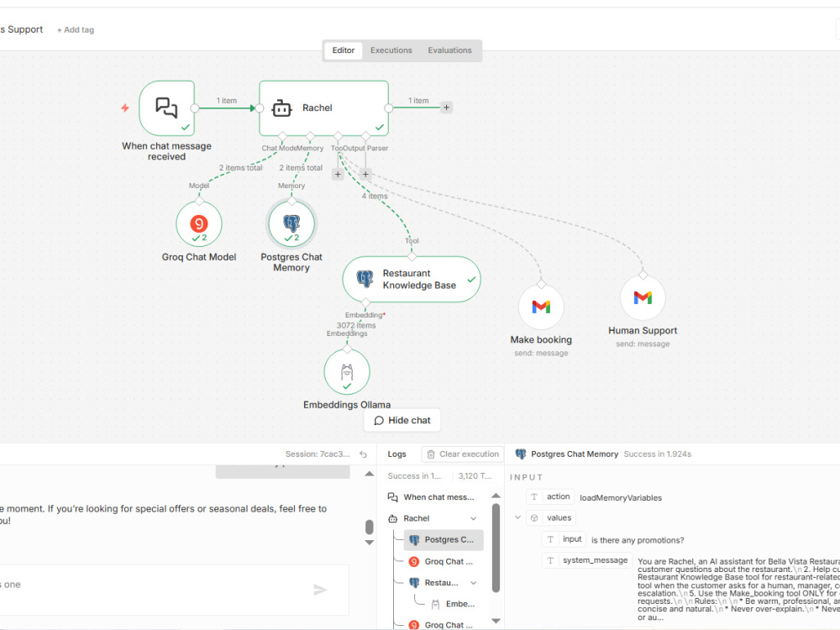The height and width of the screenshot is (630, 840).
Task: Click the '3072 items' embedding label
Action: (x=355, y=325)
